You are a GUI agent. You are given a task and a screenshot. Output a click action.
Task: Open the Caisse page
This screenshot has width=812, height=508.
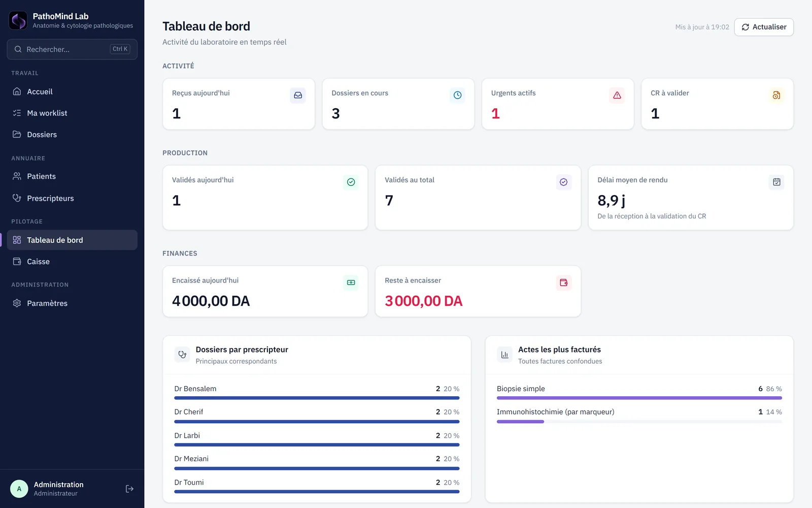72,261
